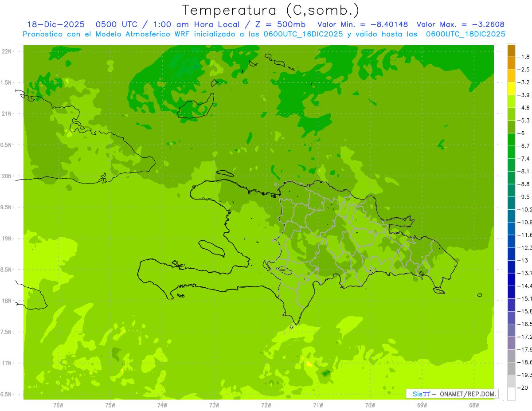This screenshot has height=411, width=532.
Task: Click the '-3.2' color scale value
Action: 524,82
